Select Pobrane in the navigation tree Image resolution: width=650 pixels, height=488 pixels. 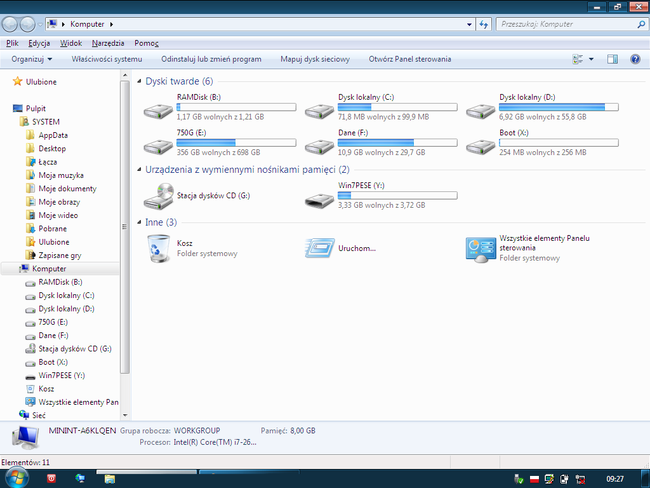point(52,228)
